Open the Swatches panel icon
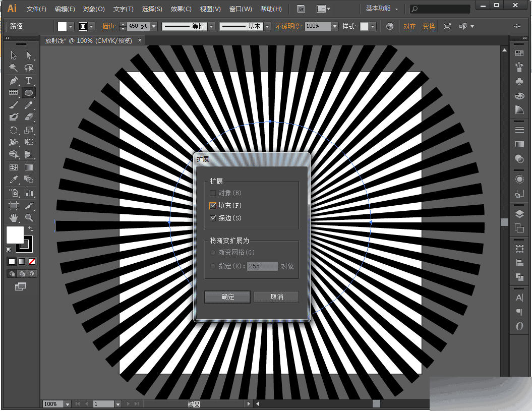 point(519,53)
